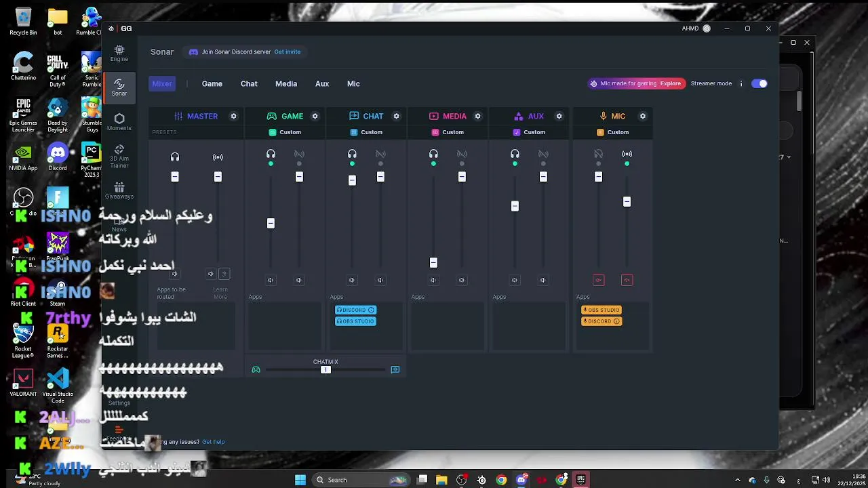Switch to the Media tab
The image size is (868, 488).
[x=286, y=83]
